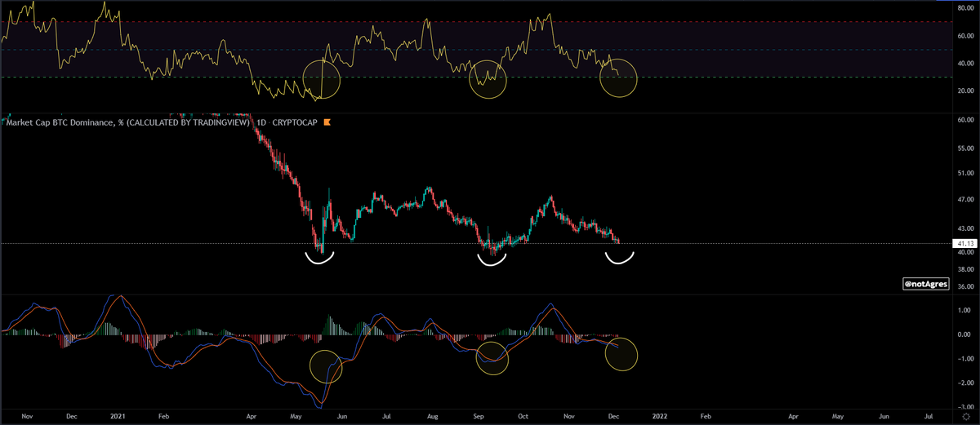The image size is (980, 425).
Task: Open chart settings gear icon
Action: [x=965, y=415]
